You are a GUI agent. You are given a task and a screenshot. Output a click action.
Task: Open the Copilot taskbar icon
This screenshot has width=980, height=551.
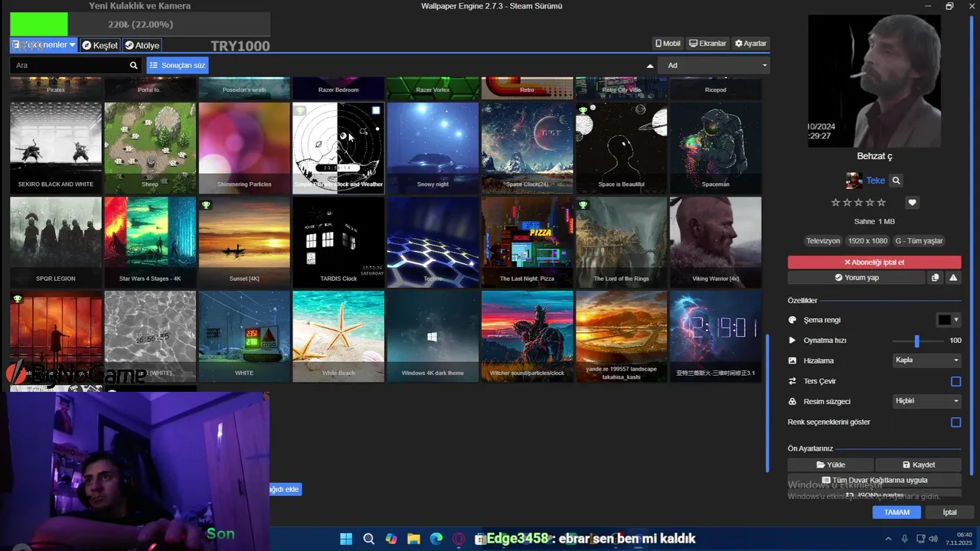[x=391, y=539]
